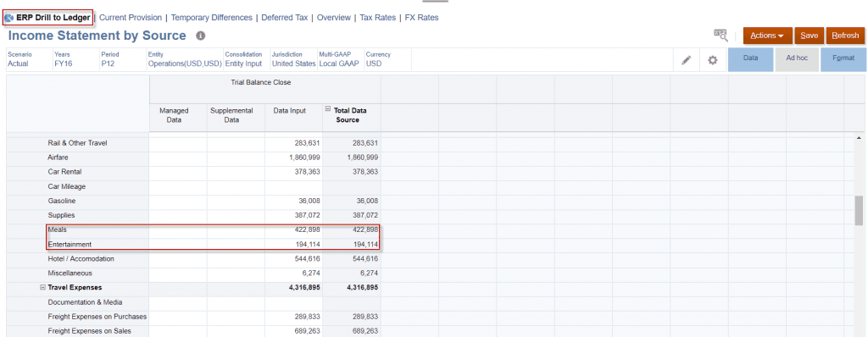Open the Actions dropdown menu
The image size is (868, 337).
pyautogui.click(x=767, y=36)
